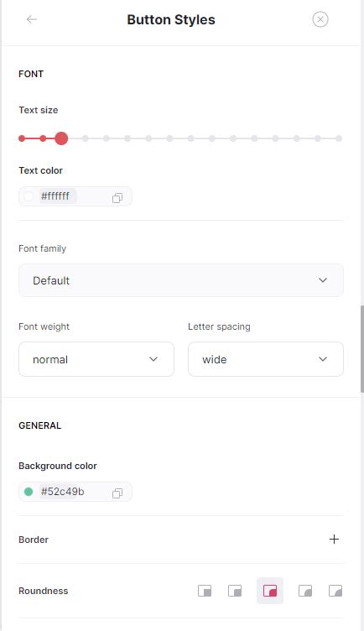Screen dimensions: 364x631
Task: Copy the background color #52c49b value
Action: [117, 493]
